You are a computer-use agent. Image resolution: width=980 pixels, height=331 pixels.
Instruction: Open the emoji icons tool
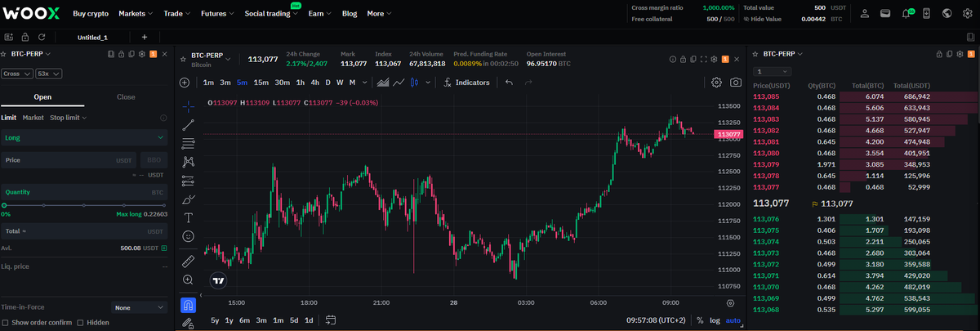click(189, 236)
